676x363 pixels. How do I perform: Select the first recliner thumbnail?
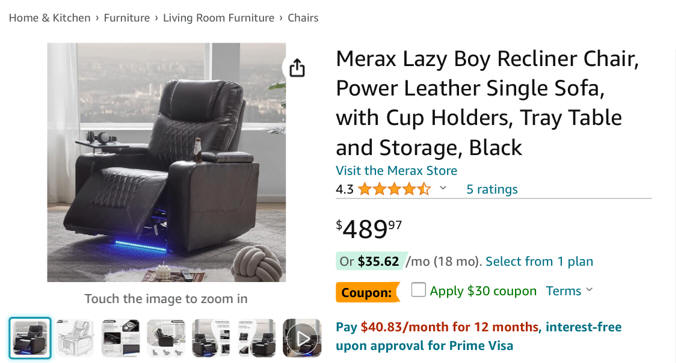30,338
